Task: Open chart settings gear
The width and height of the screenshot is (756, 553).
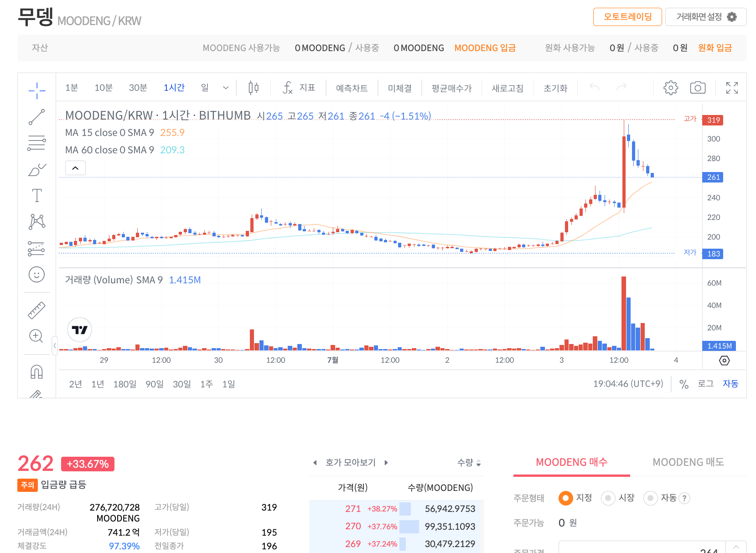Action: (671, 88)
